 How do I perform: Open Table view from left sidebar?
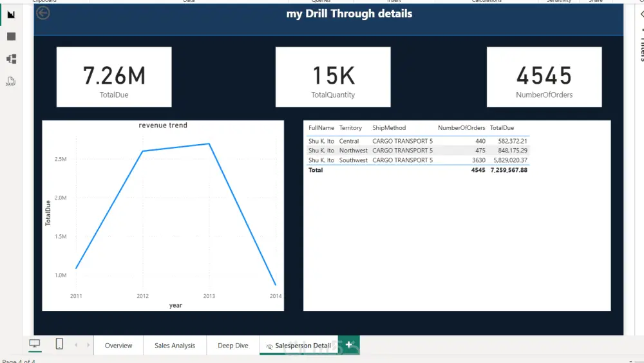(x=11, y=37)
